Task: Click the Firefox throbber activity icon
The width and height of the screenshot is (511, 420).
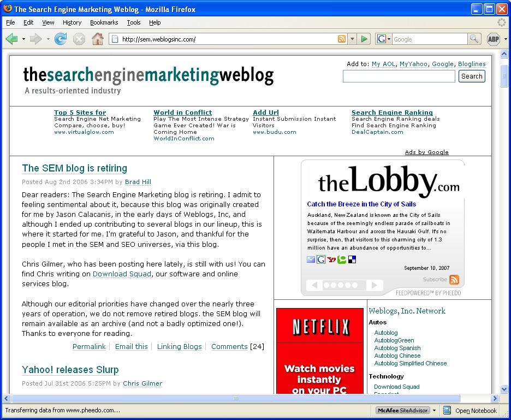Action: click(x=502, y=22)
